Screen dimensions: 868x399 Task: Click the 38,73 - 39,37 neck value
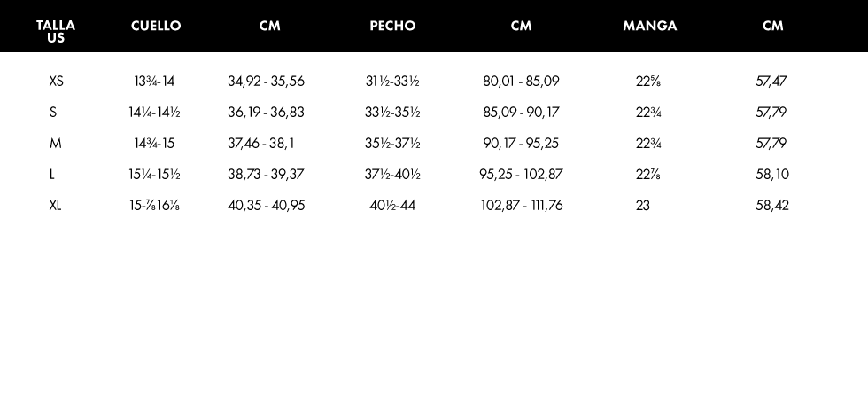tap(266, 175)
